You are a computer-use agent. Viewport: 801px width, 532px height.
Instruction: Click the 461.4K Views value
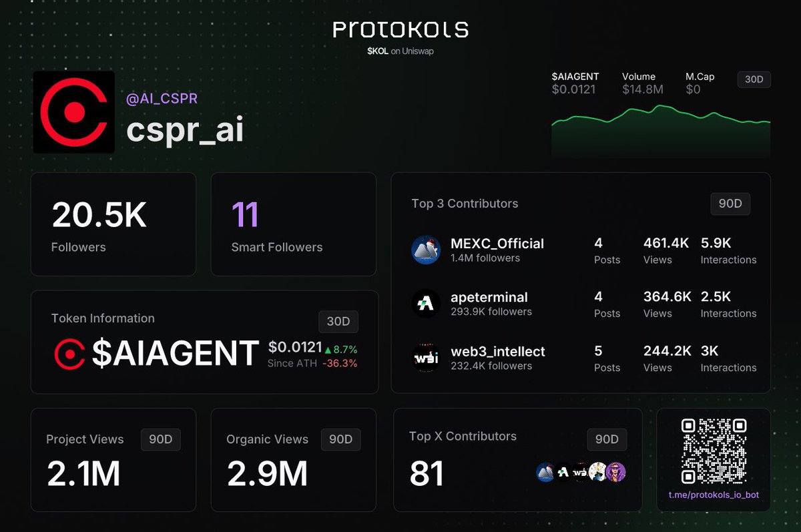pos(666,244)
